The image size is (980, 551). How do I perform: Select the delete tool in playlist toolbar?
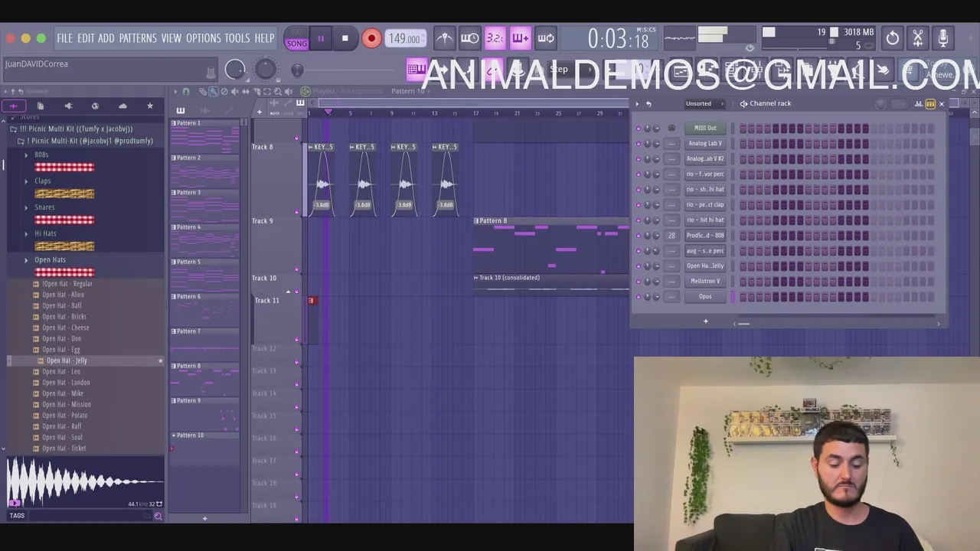[x=224, y=91]
